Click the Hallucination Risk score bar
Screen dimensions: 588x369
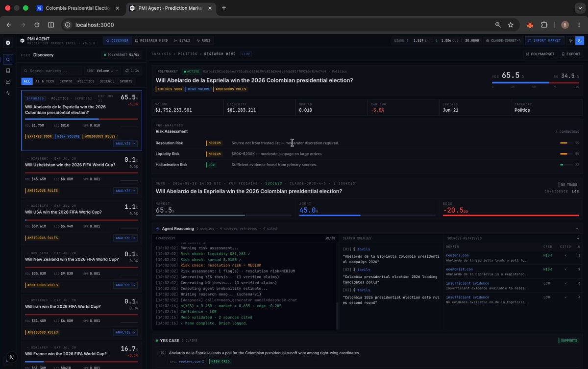point(566,165)
